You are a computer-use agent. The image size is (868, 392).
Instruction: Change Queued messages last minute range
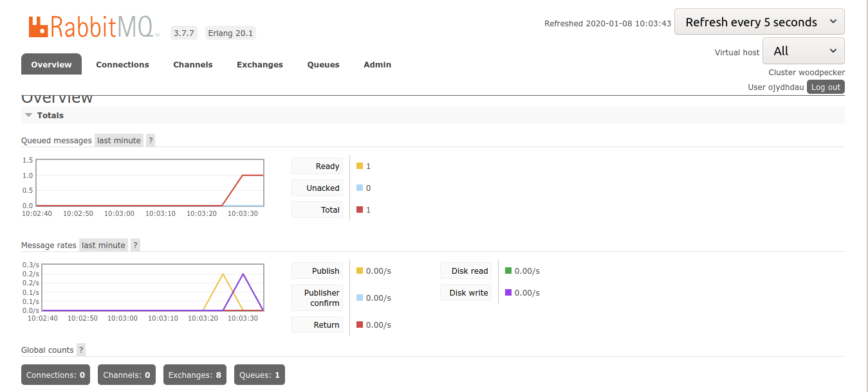point(119,140)
